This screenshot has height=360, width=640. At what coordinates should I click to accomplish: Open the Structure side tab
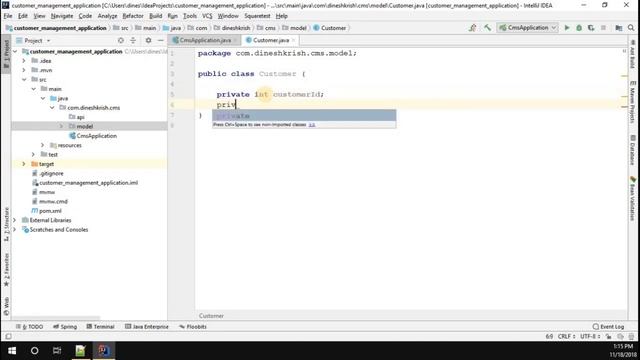point(6,224)
